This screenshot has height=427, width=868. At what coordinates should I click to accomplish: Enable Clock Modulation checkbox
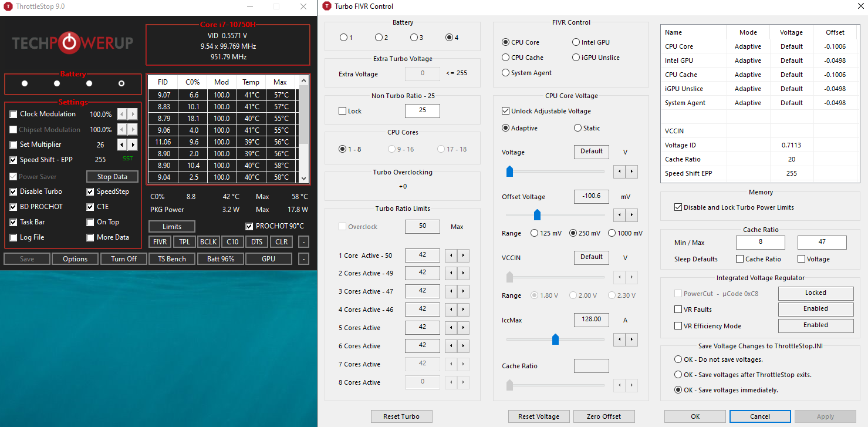[x=13, y=114]
